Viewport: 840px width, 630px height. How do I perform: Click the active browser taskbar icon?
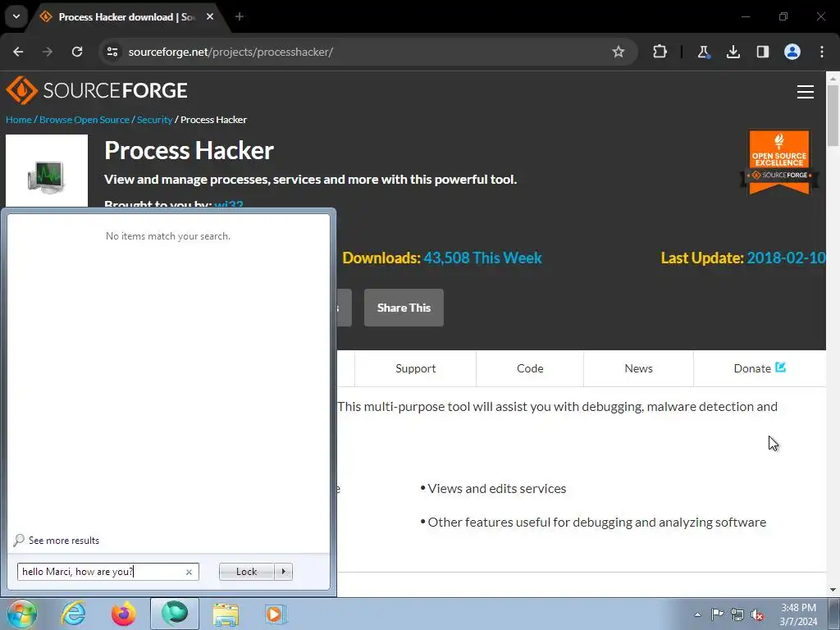[175, 614]
